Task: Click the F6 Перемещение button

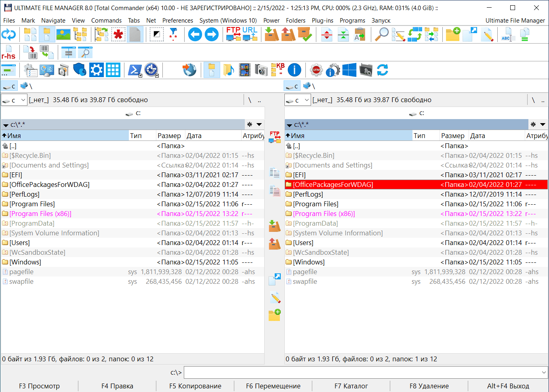Action: pyautogui.click(x=273, y=386)
